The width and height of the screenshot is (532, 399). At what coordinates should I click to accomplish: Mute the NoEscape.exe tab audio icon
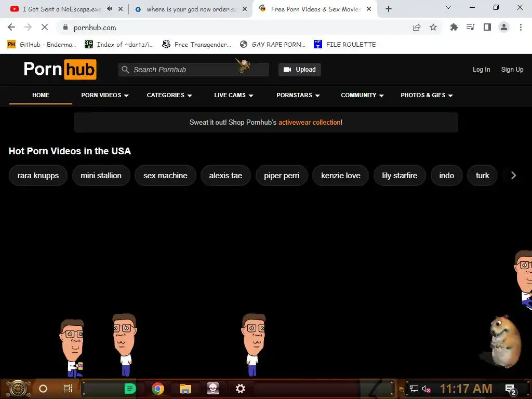(x=109, y=9)
